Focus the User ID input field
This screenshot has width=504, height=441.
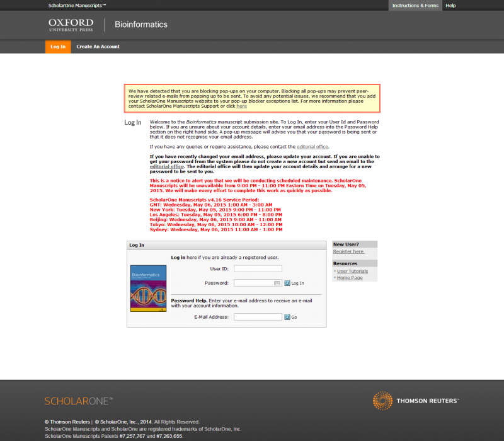pyautogui.click(x=258, y=269)
